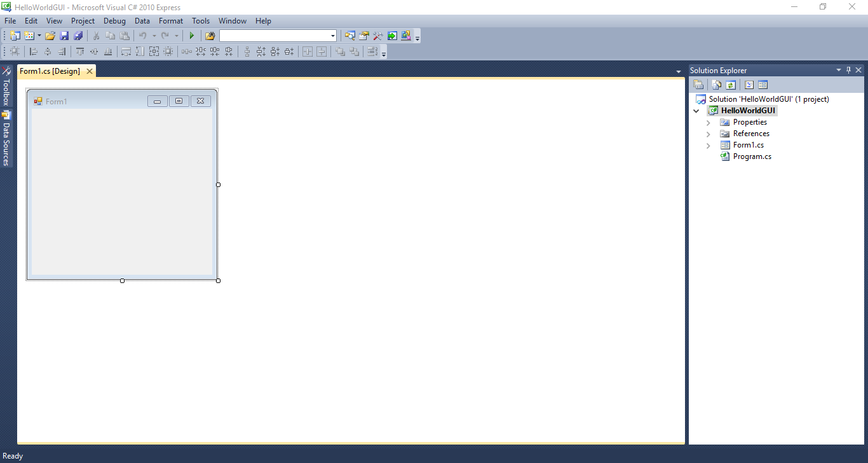Image resolution: width=868 pixels, height=463 pixels.
Task: Click the Start Page toolbar icon
Action: 392,36
